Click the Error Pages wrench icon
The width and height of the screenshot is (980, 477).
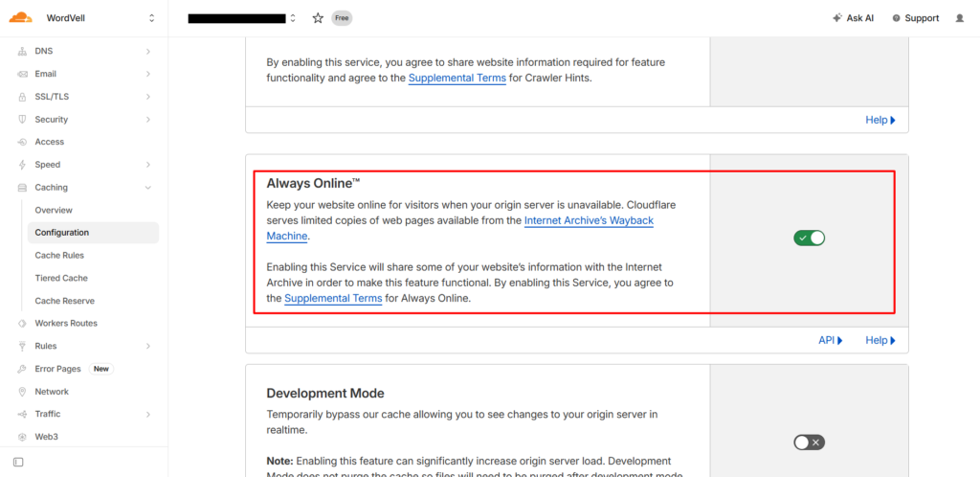pyautogui.click(x=23, y=369)
